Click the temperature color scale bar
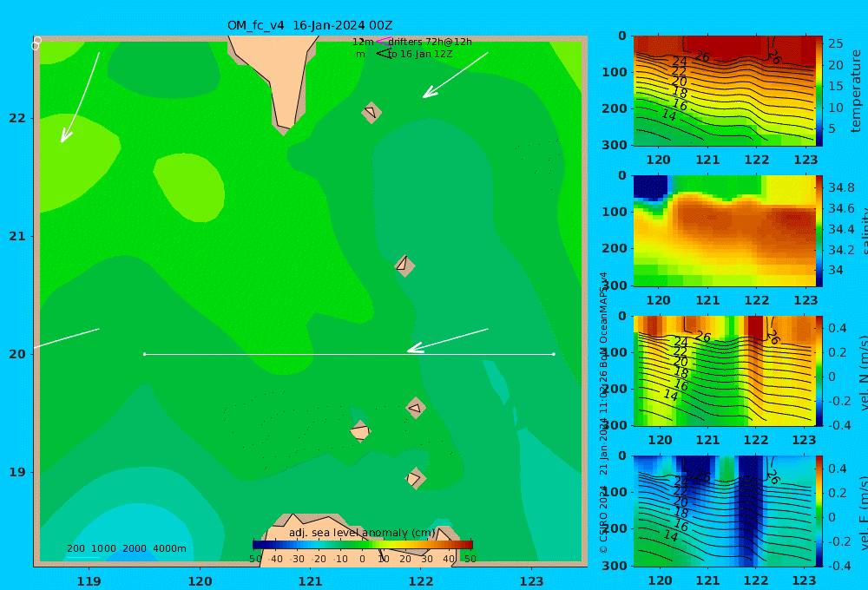This screenshot has height=590, width=868. [819, 91]
